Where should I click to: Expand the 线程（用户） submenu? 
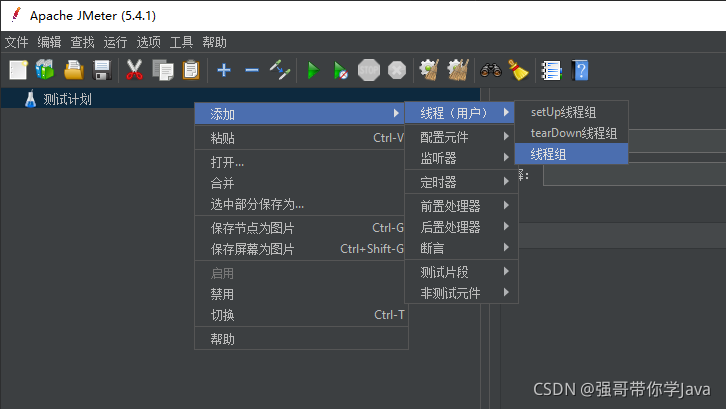tap(459, 113)
